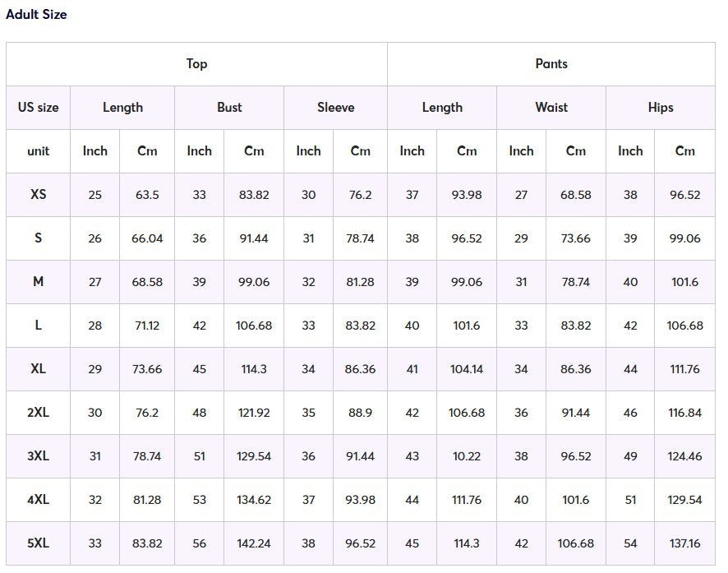Select the 'unit' row label cell
This screenshot has height=573, width=728.
(x=38, y=151)
